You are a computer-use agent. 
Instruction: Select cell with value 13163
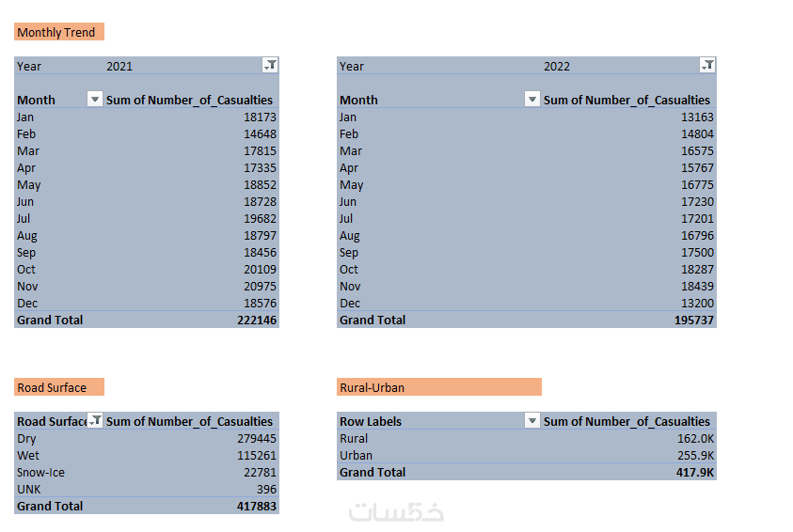click(697, 117)
